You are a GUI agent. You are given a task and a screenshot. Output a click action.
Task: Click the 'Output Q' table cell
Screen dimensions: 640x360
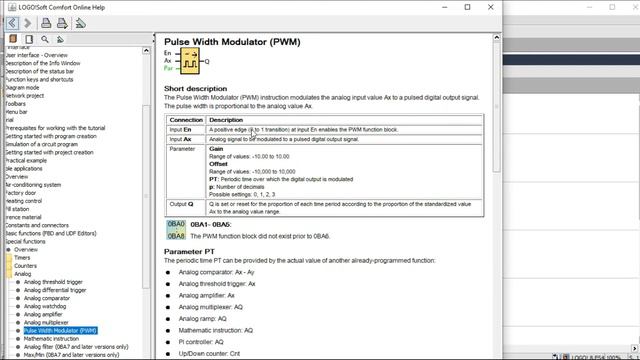tap(186, 208)
